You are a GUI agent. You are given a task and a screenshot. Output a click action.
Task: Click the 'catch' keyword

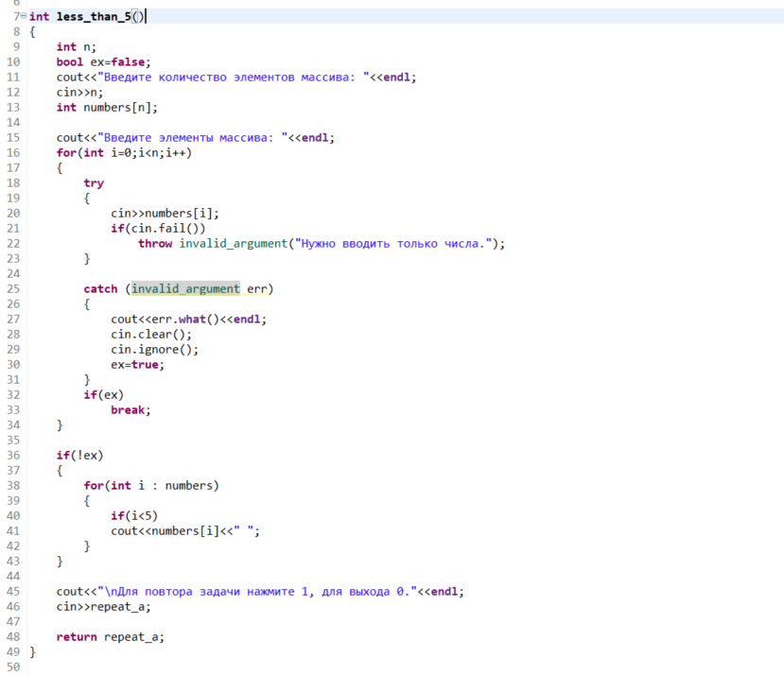click(x=100, y=289)
